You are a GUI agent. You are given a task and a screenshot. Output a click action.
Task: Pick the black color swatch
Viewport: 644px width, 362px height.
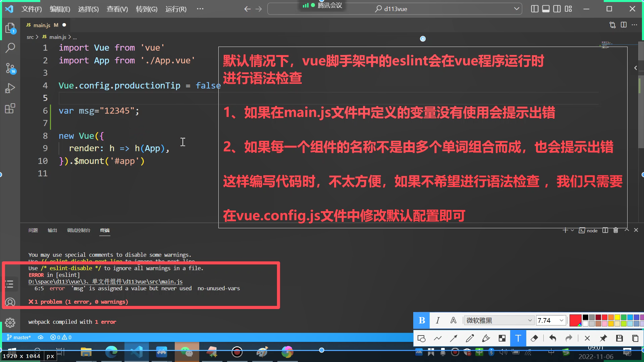point(585,317)
